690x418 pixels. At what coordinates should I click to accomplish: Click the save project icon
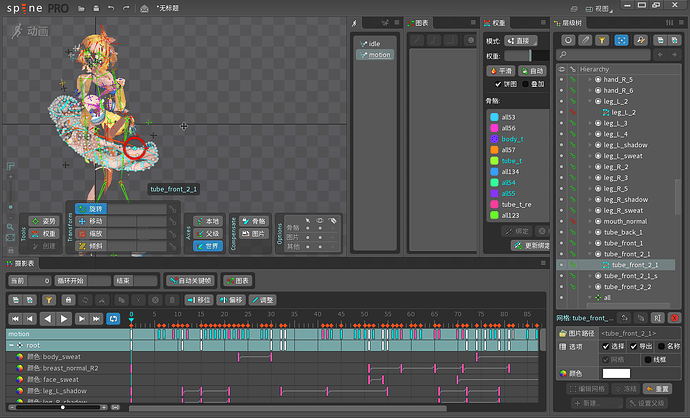click(x=96, y=8)
